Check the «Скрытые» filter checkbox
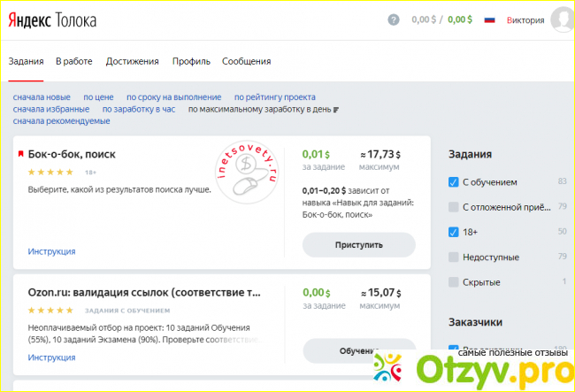Image resolution: width=575 pixels, height=392 pixels. click(x=454, y=281)
